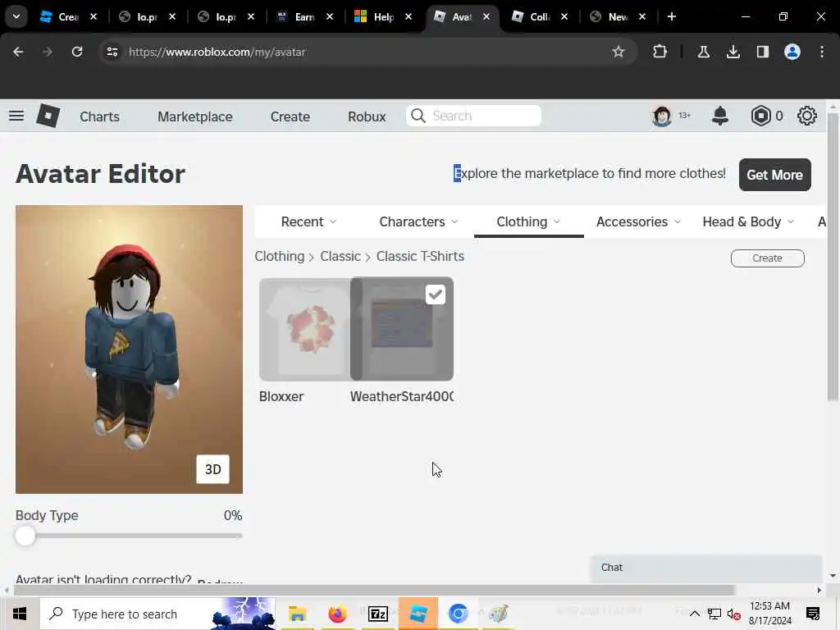Open Charts in the top navigation
This screenshot has height=630, width=840.
coord(99,116)
